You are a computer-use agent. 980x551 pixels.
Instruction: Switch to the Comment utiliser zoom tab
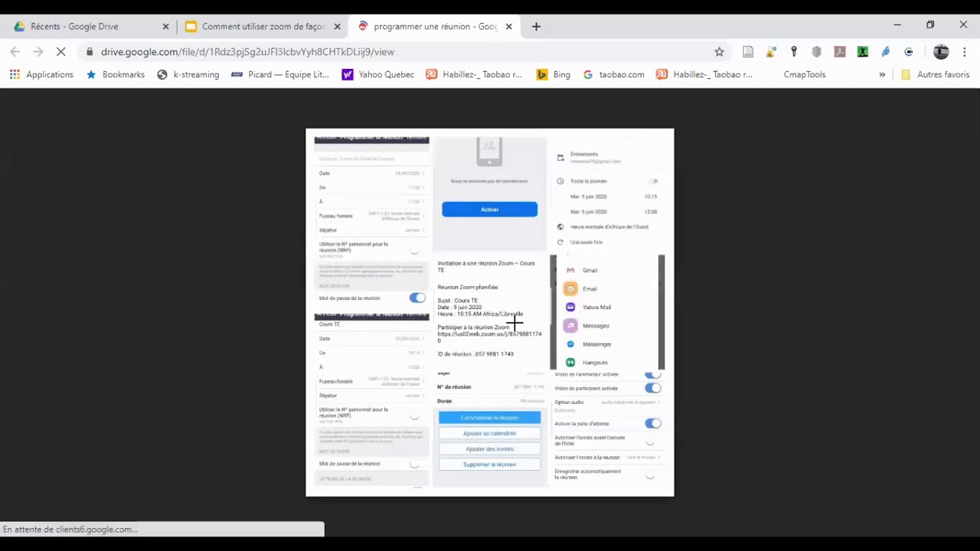[x=263, y=26]
